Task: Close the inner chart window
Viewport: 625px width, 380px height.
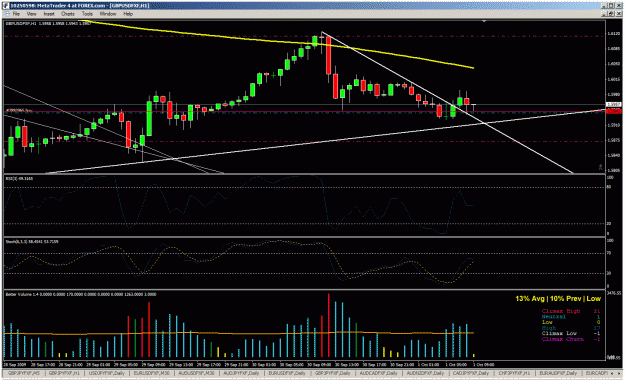Action: [618, 14]
